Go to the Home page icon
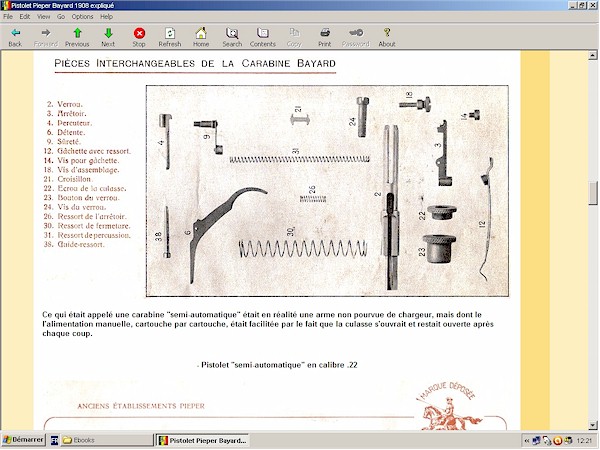Viewport: 600px width, 450px height. [201, 33]
